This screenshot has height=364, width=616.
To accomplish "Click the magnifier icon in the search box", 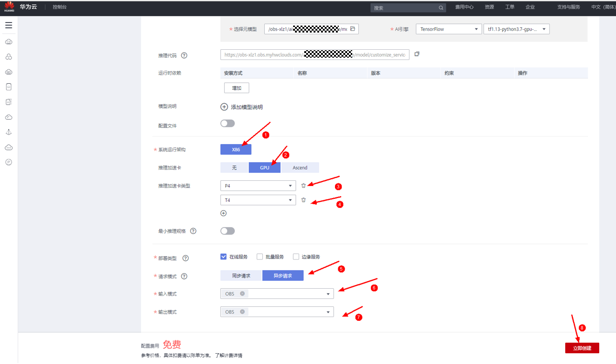I will (441, 8).
